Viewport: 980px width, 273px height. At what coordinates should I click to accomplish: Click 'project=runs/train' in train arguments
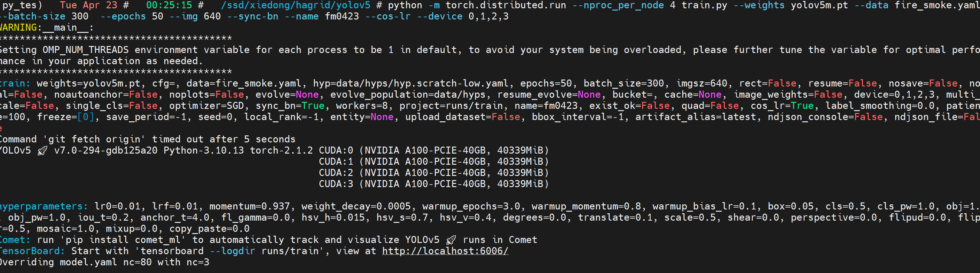coord(451,106)
